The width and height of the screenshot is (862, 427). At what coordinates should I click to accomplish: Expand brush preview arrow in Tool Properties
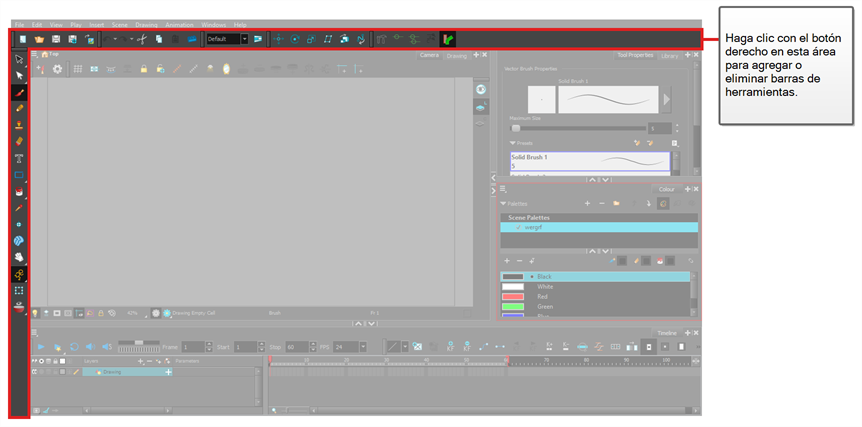coord(666,99)
